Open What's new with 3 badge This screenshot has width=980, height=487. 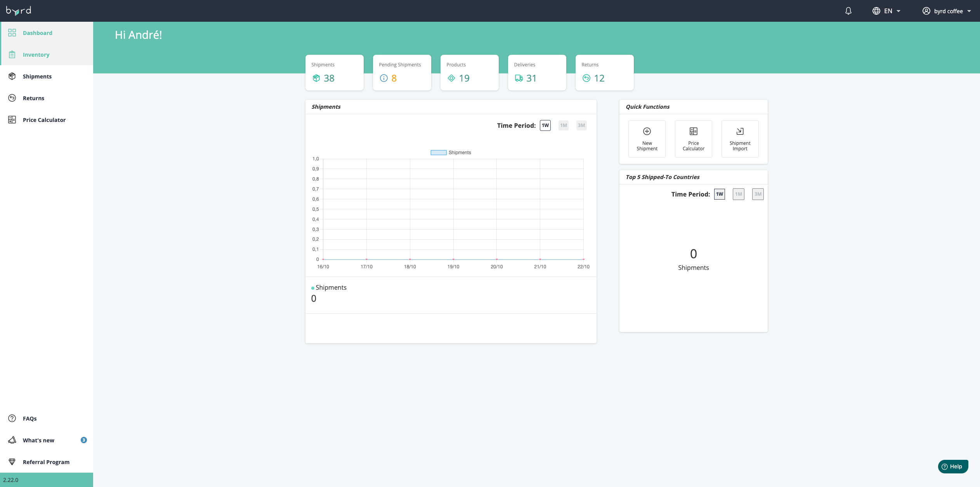pyautogui.click(x=38, y=440)
